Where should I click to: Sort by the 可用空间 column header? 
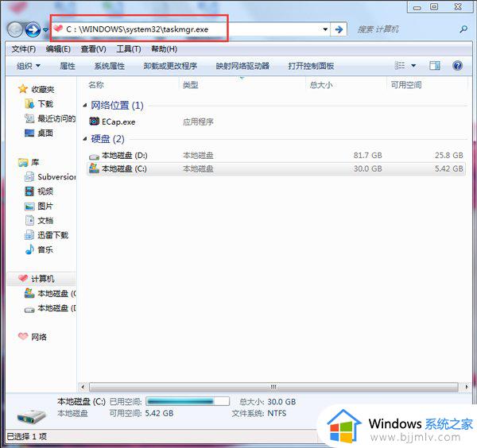click(x=406, y=85)
